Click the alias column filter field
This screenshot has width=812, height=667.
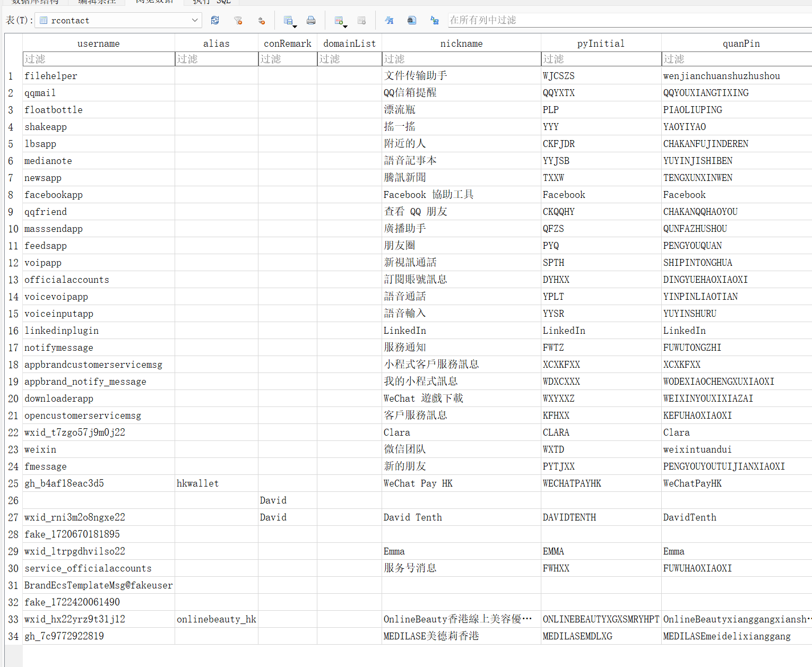pos(217,59)
